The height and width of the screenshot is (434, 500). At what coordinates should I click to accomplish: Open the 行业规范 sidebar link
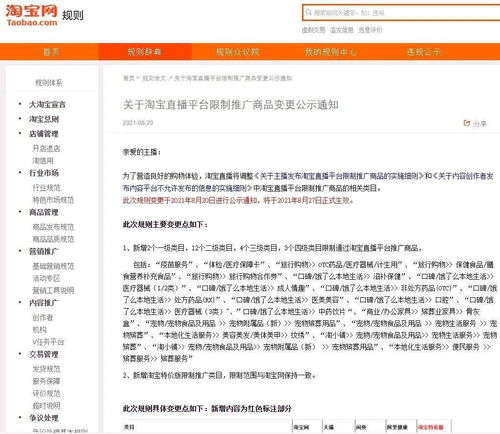coord(46,187)
